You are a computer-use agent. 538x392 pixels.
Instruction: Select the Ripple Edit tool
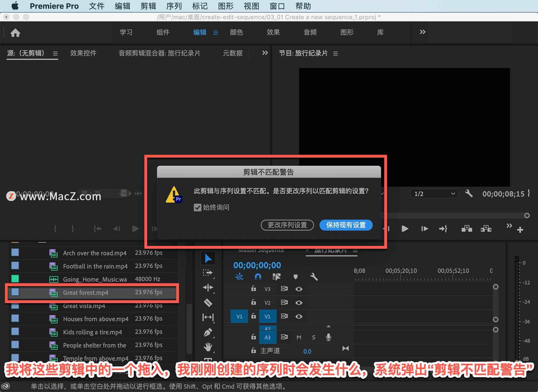click(x=208, y=287)
